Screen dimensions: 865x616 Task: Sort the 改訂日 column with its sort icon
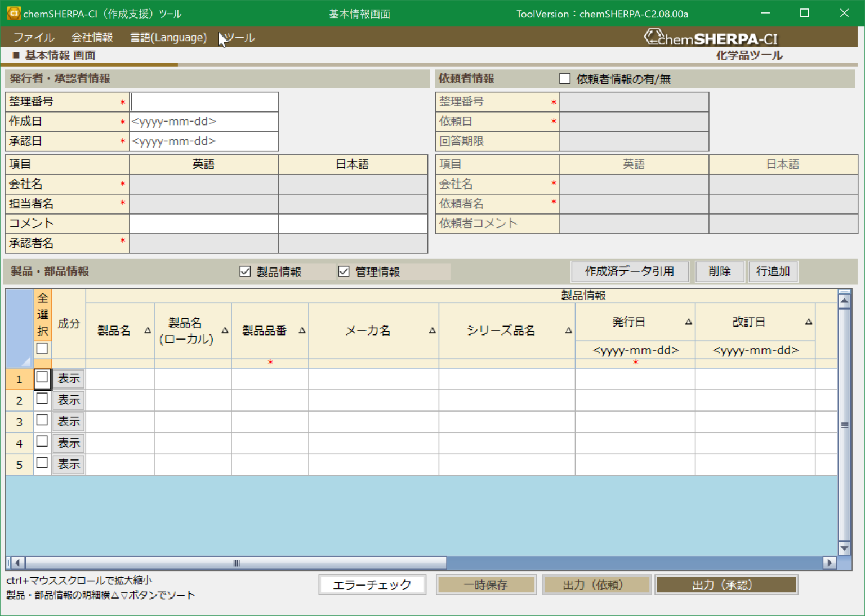coord(809,321)
